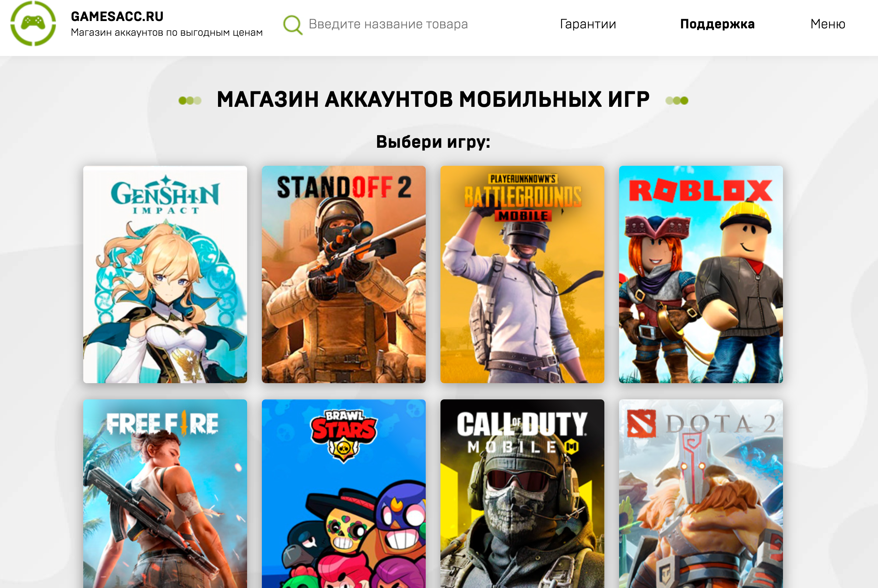
Task: Open the Гарантии page
Action: 588,24
